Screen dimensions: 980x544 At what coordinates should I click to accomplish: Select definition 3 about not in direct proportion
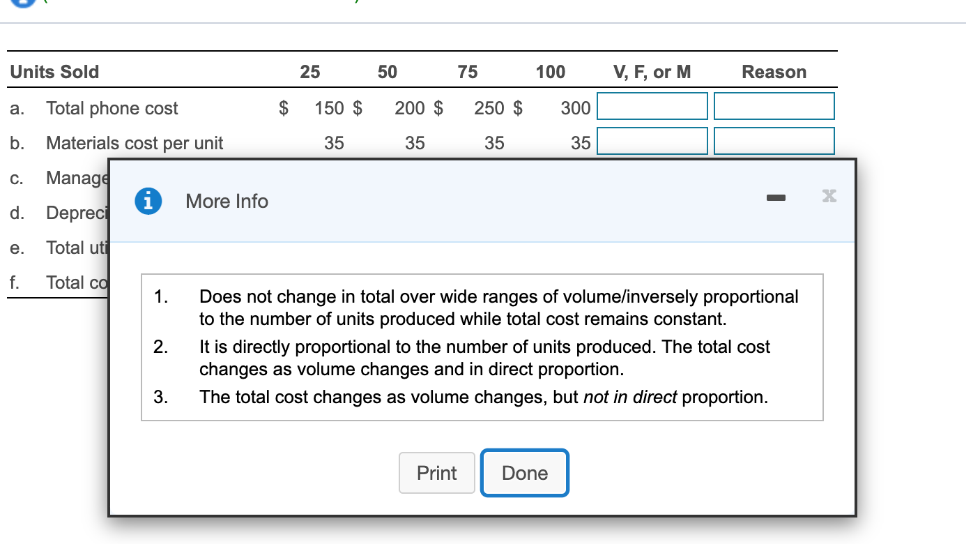click(483, 397)
